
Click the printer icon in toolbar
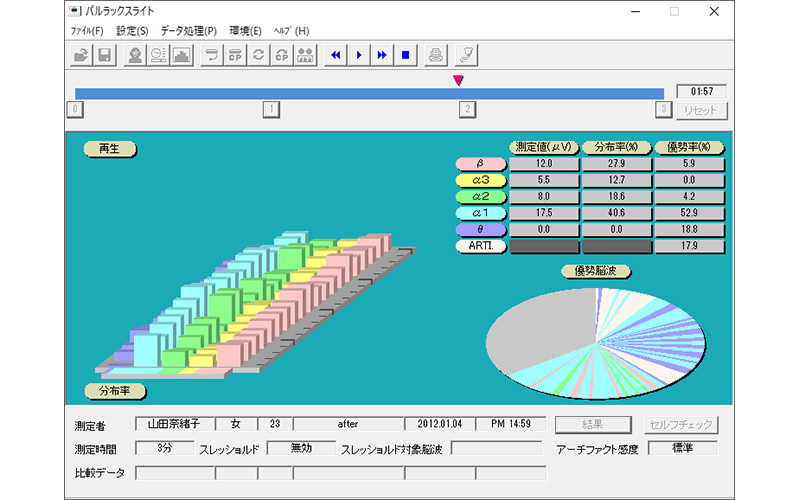click(436, 54)
